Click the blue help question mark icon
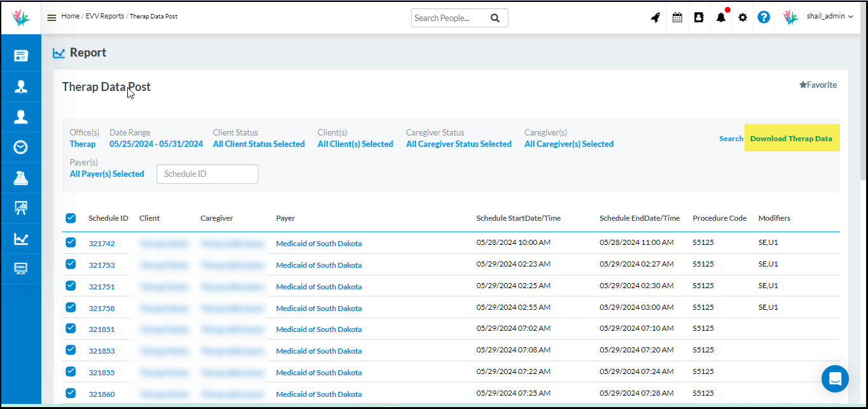This screenshot has width=868, height=409. (764, 17)
